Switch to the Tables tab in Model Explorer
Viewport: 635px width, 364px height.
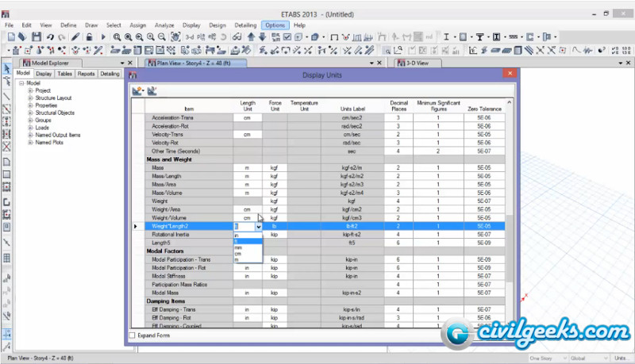[64, 74]
